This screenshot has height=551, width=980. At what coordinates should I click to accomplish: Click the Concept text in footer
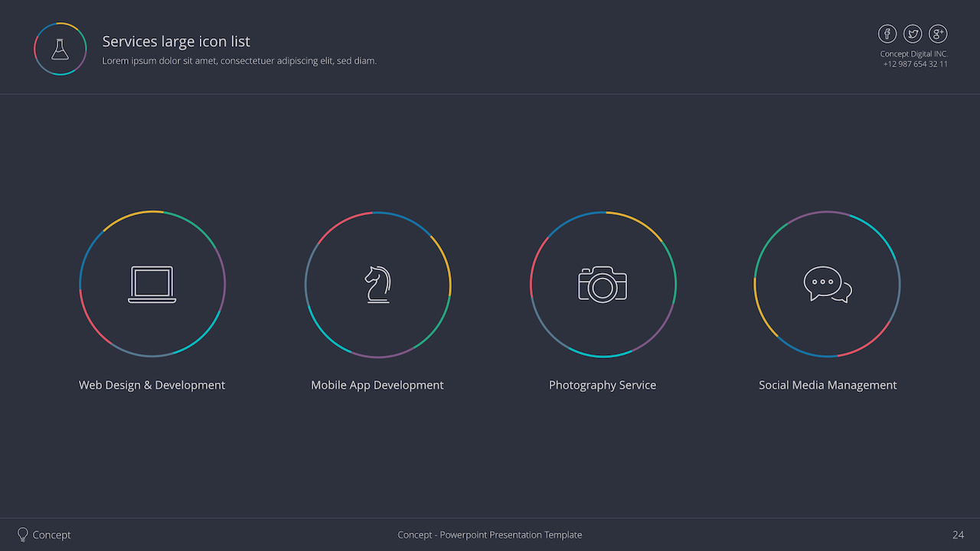[51, 534]
